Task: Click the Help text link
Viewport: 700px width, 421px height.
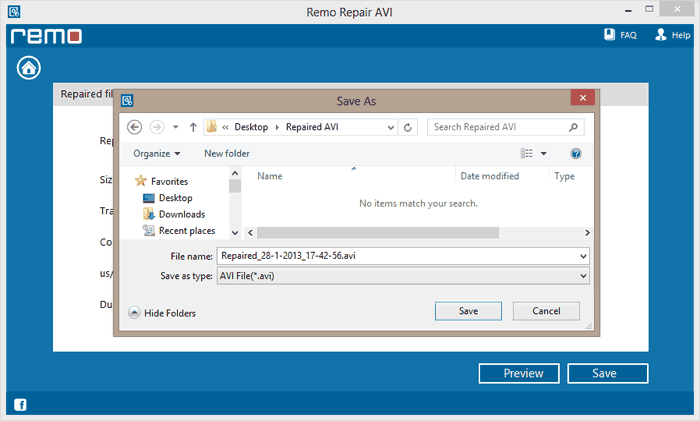Action: pyautogui.click(x=681, y=35)
